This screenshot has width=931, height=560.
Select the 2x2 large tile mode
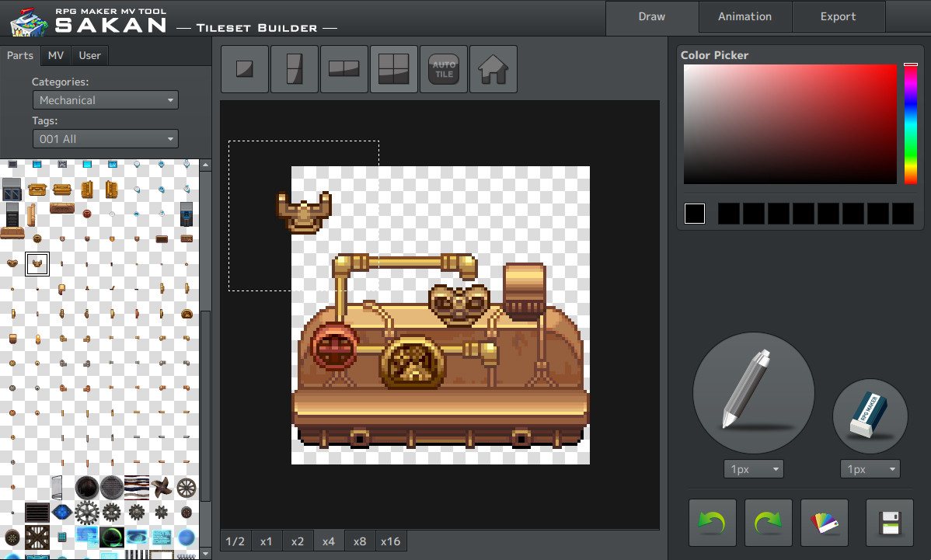point(393,68)
